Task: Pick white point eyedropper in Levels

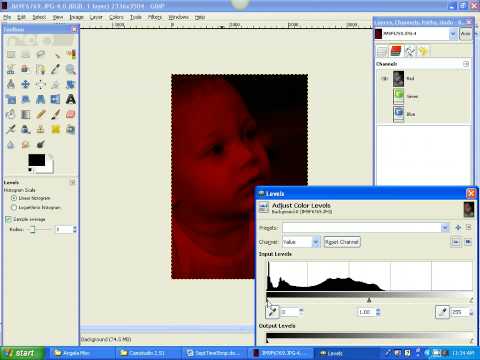Action: tap(442, 312)
